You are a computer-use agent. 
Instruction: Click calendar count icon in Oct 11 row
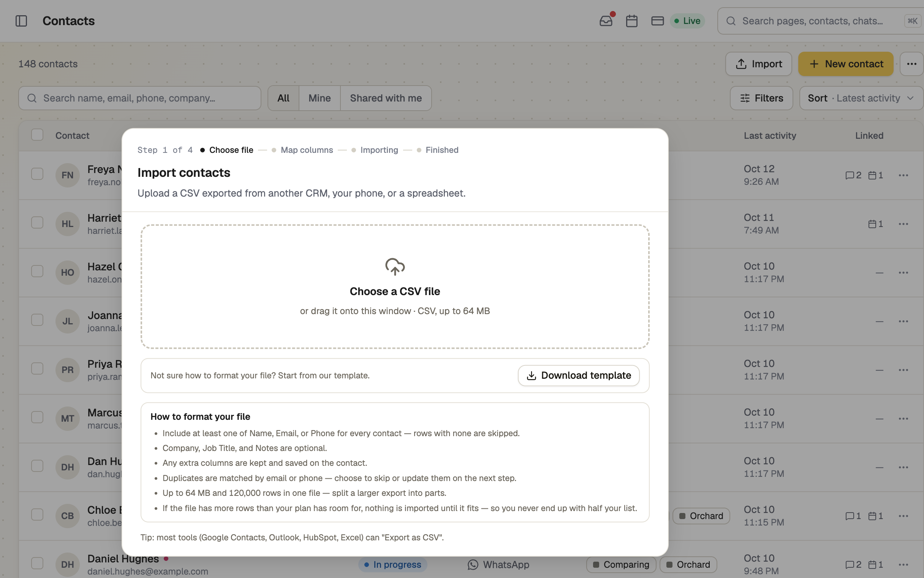click(875, 224)
